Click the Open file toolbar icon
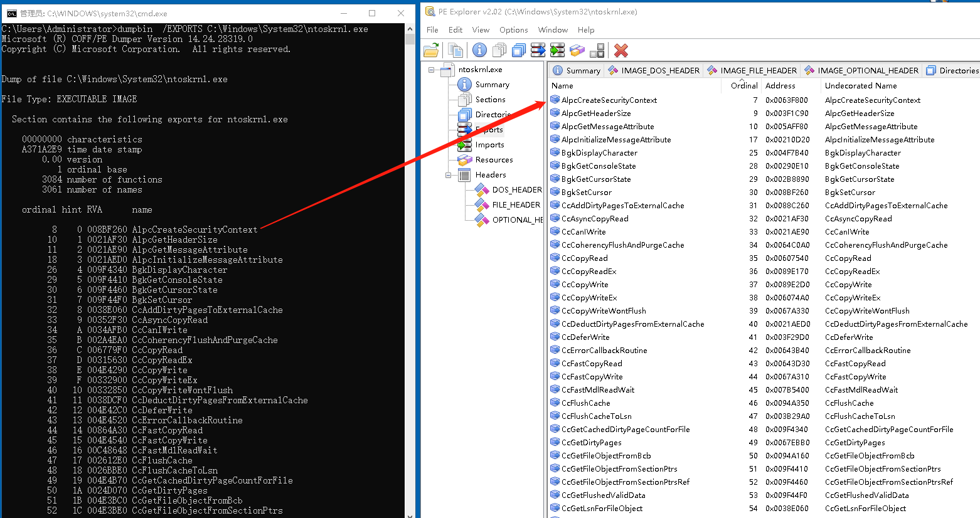980x518 pixels. 432,50
